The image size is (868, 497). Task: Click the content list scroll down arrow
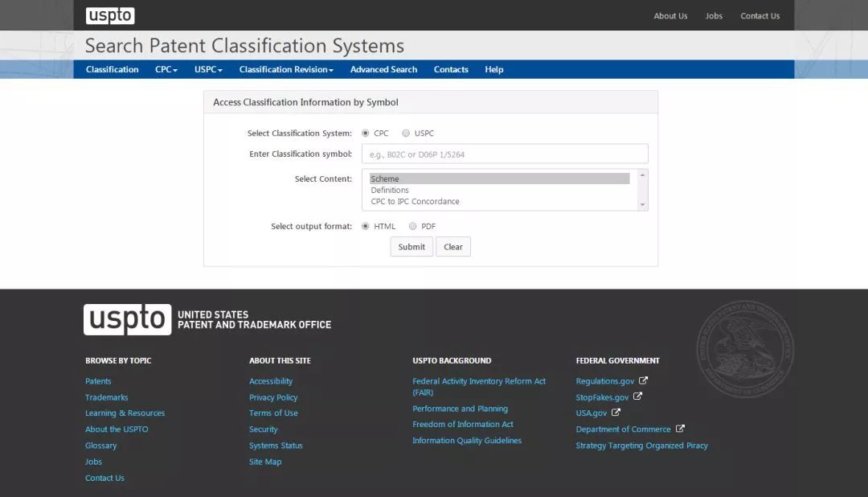tap(641, 205)
